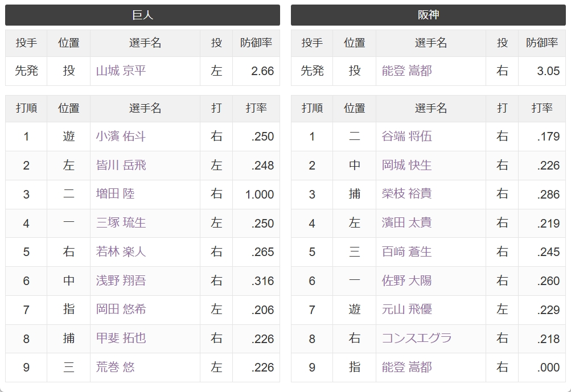The image size is (571, 392).
Task: Open 佐野 大陽 player page
Action: tap(407, 280)
